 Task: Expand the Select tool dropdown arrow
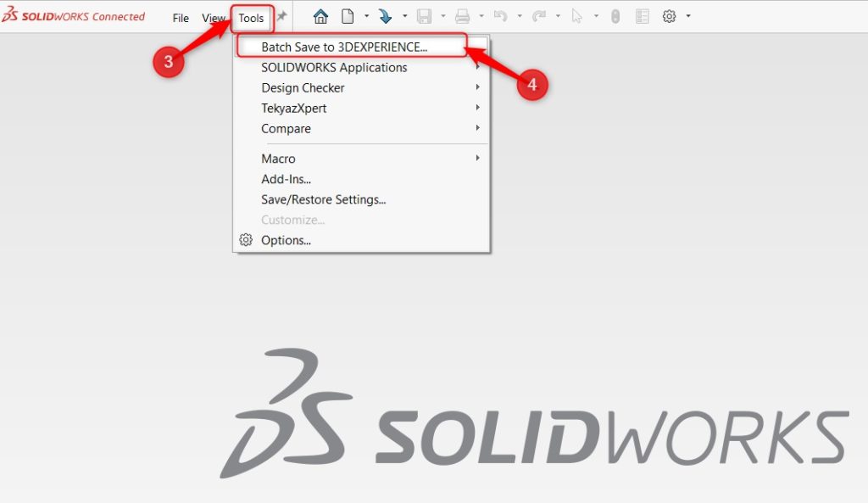tap(596, 16)
